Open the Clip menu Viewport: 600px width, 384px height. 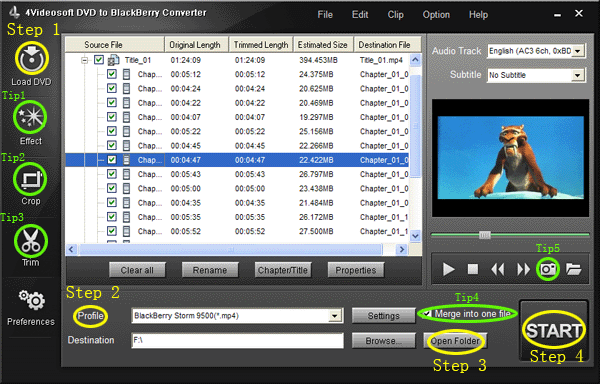pyautogui.click(x=395, y=15)
